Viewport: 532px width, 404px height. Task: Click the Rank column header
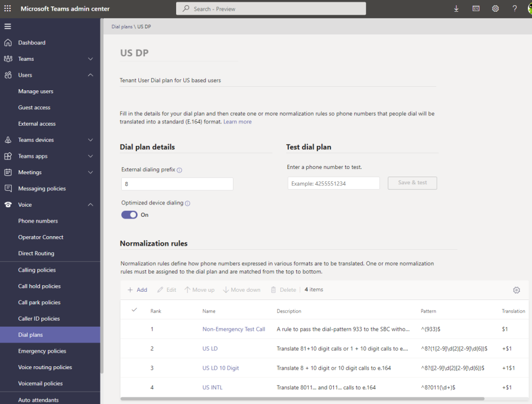point(155,311)
